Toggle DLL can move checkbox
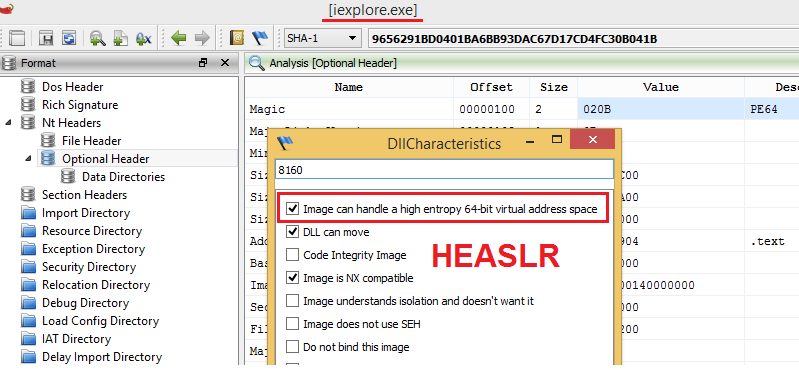This screenshot has height=370, width=799. (292, 232)
